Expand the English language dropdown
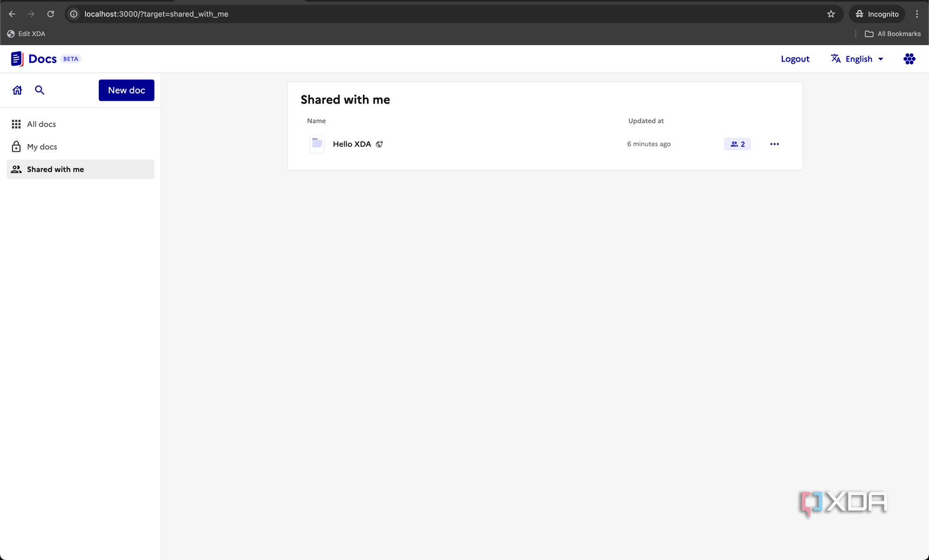 (x=857, y=59)
